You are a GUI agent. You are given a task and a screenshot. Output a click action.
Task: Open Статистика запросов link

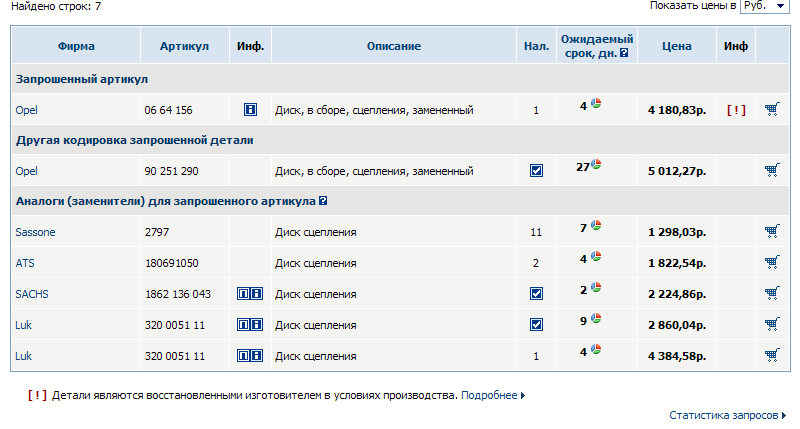(x=725, y=415)
